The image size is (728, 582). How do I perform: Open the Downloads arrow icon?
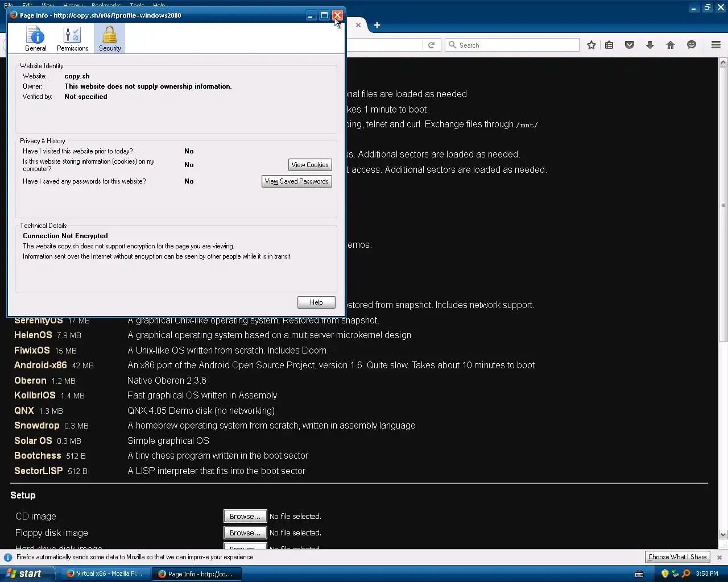coord(650,45)
